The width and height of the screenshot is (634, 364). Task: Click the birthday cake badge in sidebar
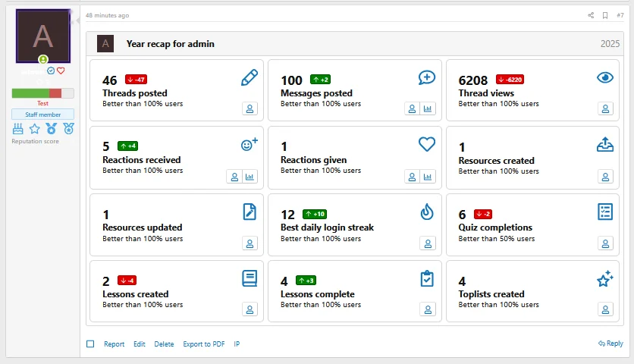pos(18,129)
